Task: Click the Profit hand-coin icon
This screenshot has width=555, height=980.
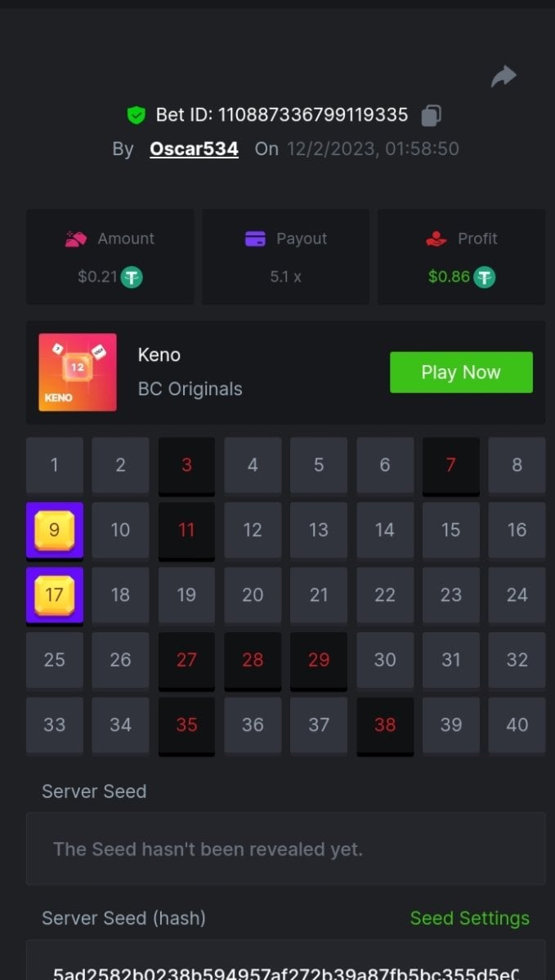Action: click(436, 238)
